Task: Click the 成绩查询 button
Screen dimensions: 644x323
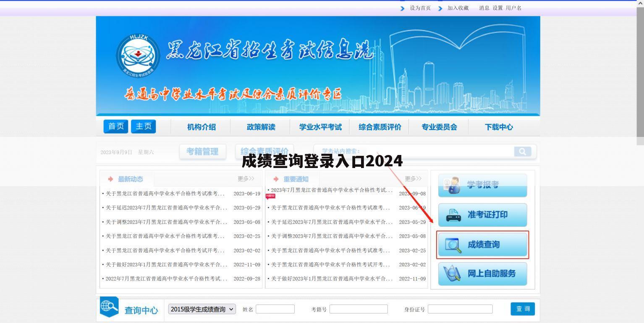Action: coord(482,244)
